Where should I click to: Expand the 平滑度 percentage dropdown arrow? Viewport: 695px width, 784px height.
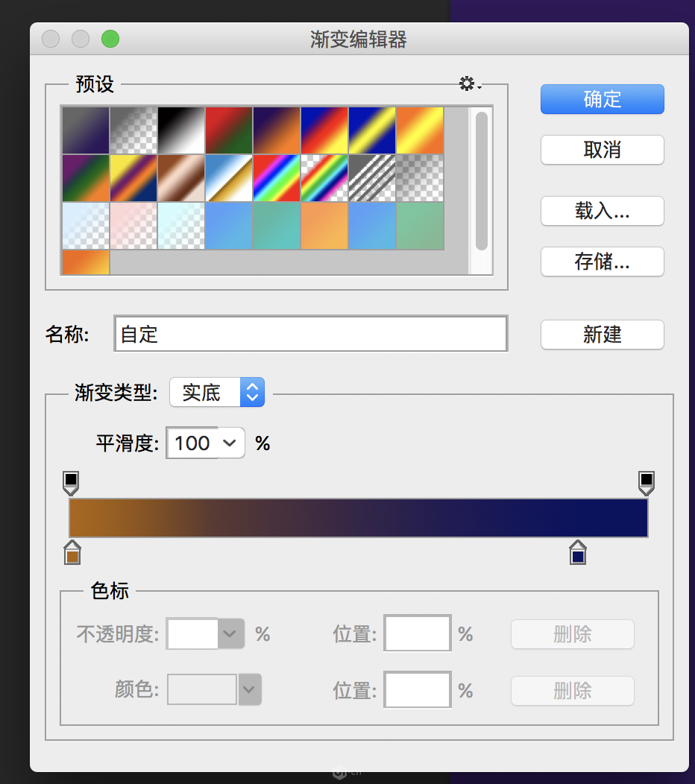click(230, 443)
